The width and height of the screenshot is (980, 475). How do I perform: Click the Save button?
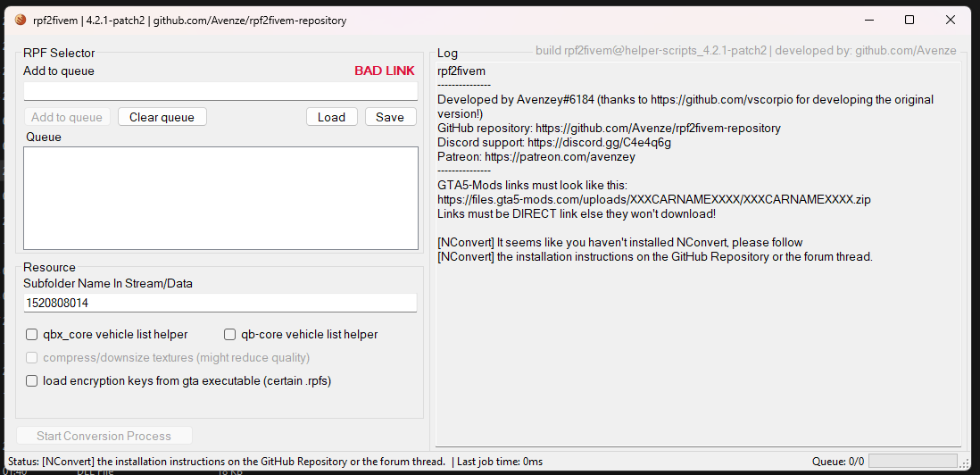390,117
